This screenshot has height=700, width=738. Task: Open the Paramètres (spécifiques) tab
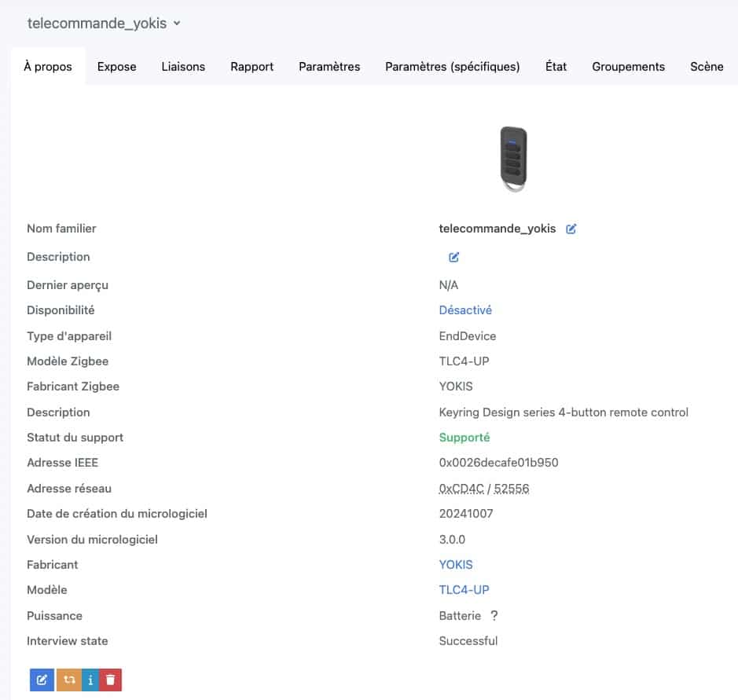coord(452,67)
